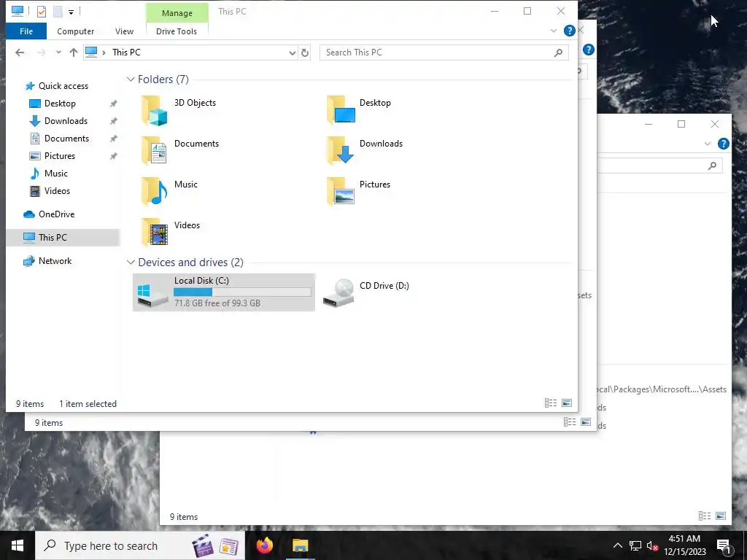
Task: Open Network in navigation pane
Action: coord(55,261)
